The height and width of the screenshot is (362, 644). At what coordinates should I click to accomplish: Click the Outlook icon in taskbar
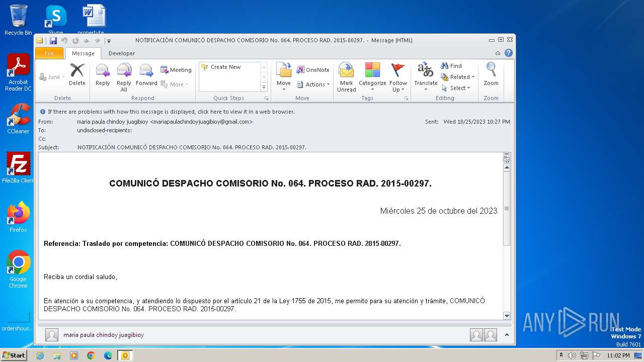coord(125,355)
